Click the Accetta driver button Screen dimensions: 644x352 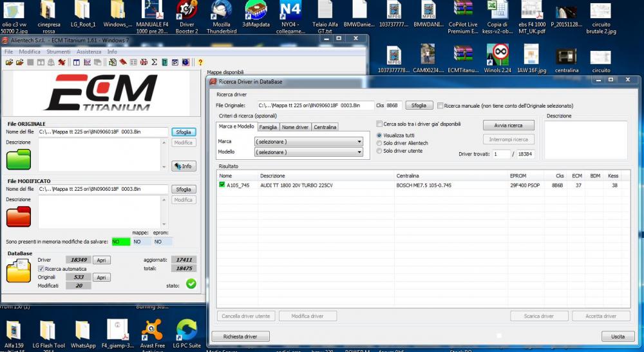(601, 317)
